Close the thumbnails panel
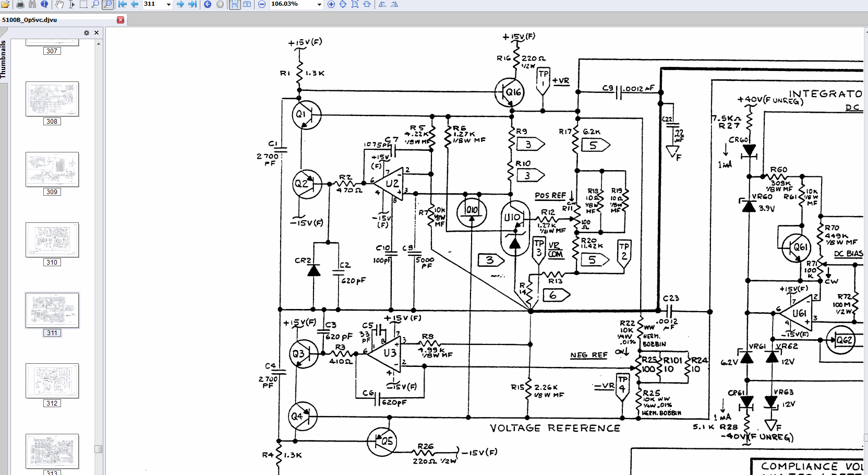This screenshot has width=868, height=475. point(97,32)
